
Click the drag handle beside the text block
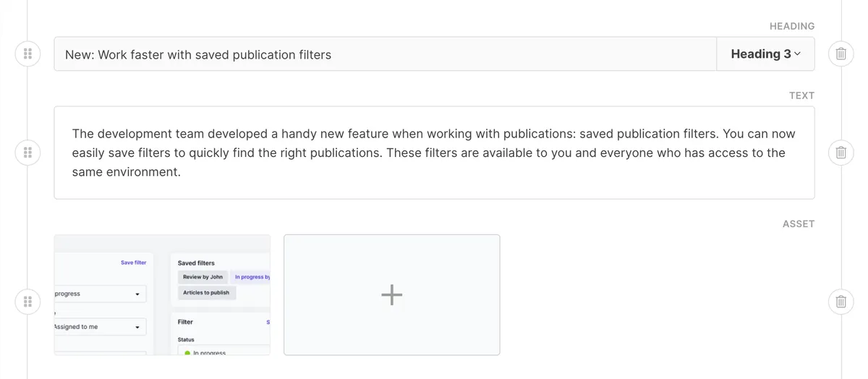point(27,153)
